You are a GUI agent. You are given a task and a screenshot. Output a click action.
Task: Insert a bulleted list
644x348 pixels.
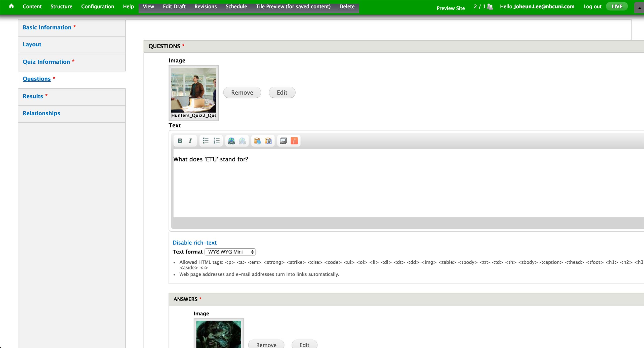(x=206, y=141)
